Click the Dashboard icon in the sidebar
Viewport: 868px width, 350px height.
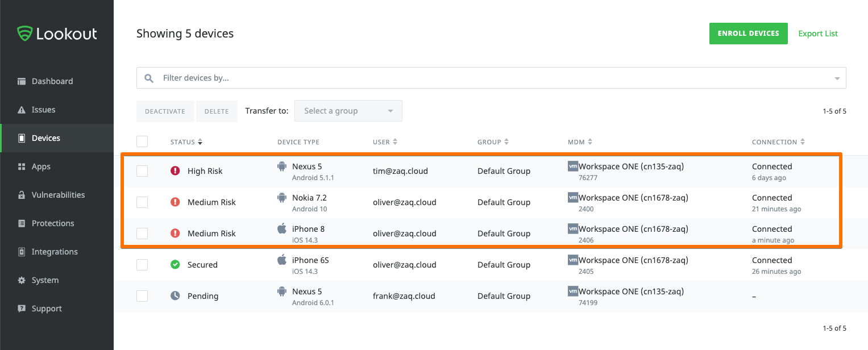click(22, 81)
